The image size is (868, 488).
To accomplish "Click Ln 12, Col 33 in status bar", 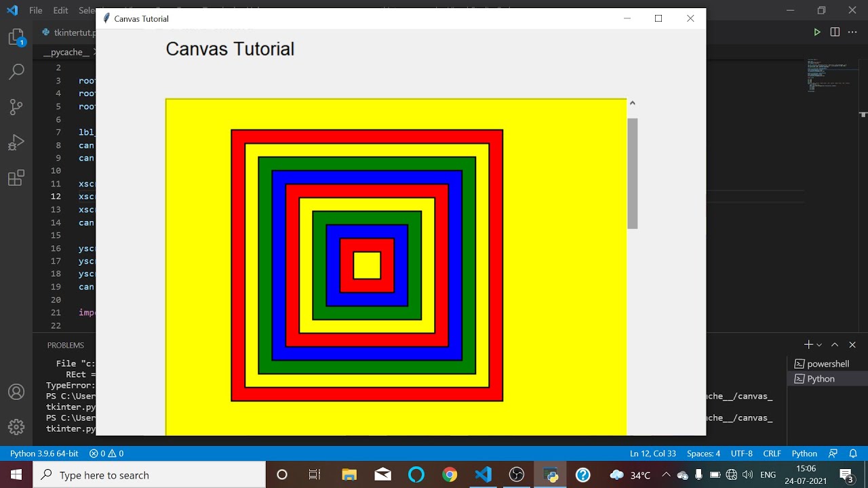I will pyautogui.click(x=653, y=453).
